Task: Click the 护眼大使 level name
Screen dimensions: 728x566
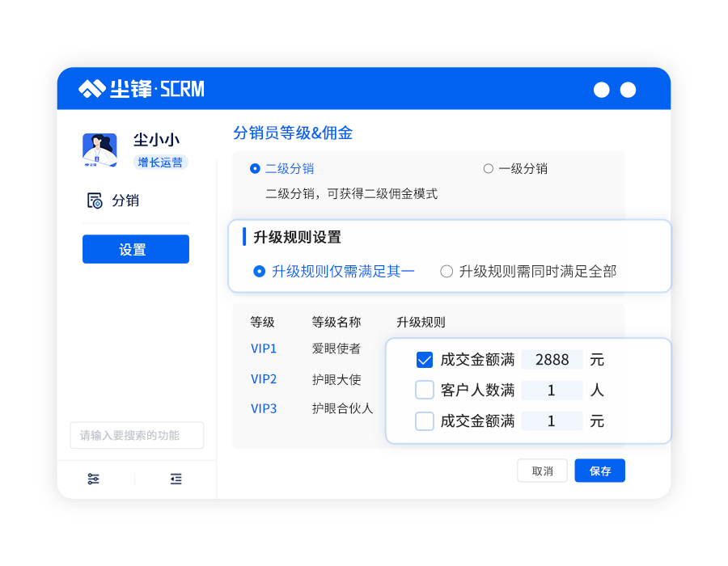Action: [x=336, y=379]
